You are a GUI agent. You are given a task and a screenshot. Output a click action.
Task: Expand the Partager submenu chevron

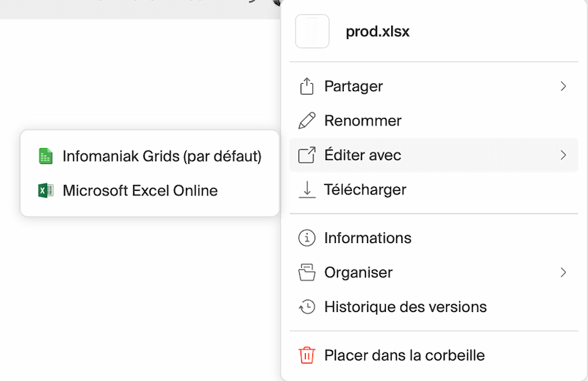pyautogui.click(x=563, y=87)
